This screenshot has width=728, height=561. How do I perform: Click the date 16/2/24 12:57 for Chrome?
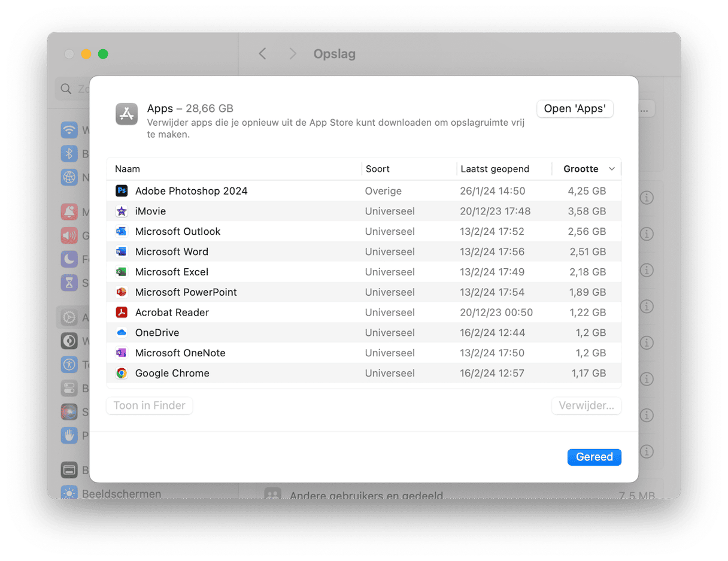pyautogui.click(x=493, y=373)
